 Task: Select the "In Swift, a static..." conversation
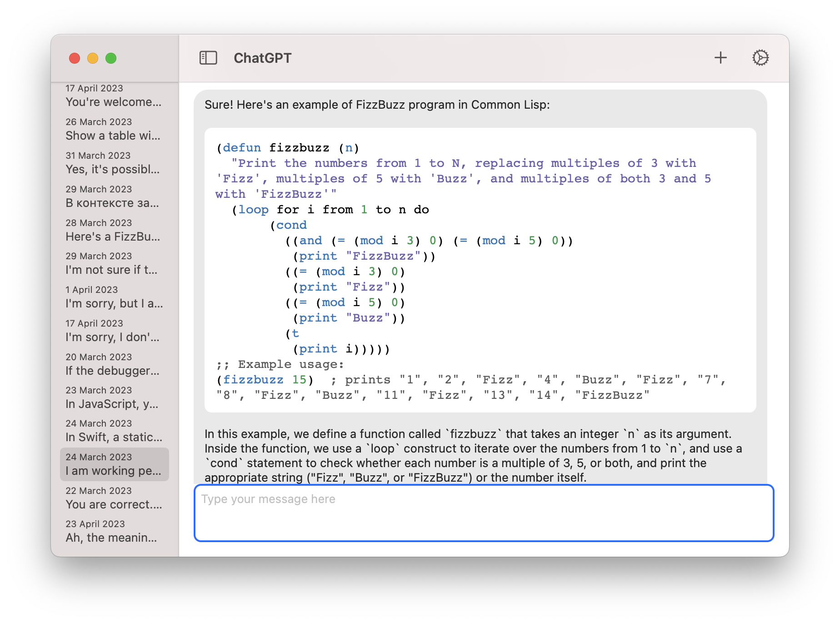pos(115,431)
